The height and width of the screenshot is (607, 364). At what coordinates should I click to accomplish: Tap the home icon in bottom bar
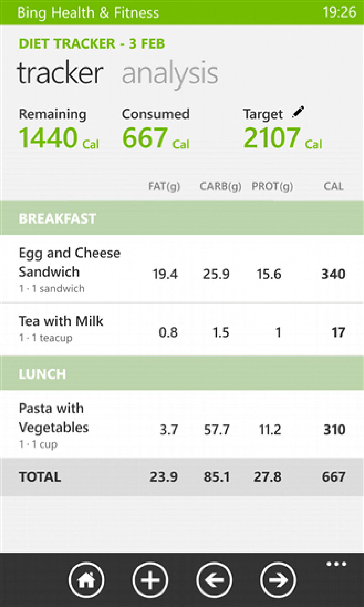86,580
